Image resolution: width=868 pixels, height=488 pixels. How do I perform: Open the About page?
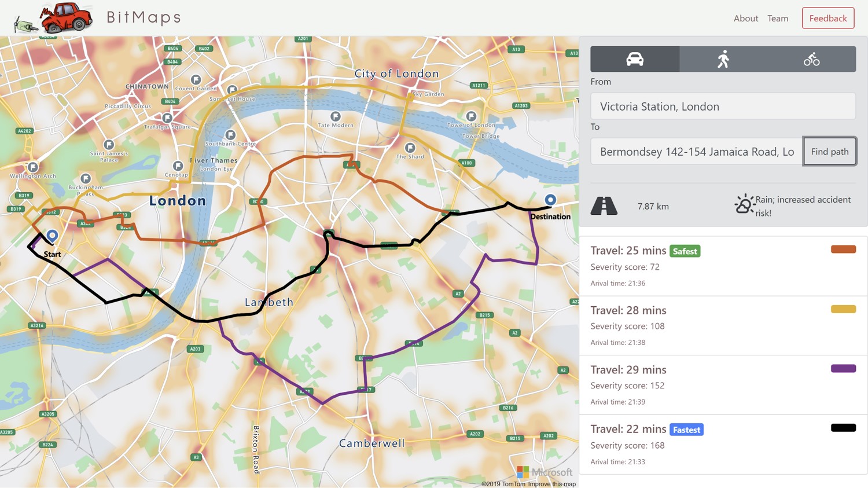coord(745,19)
